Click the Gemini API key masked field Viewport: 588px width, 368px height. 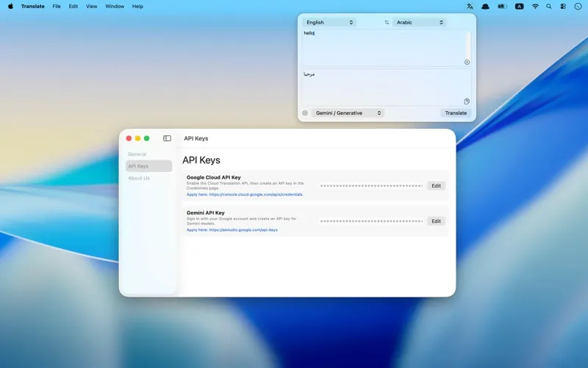(372, 222)
